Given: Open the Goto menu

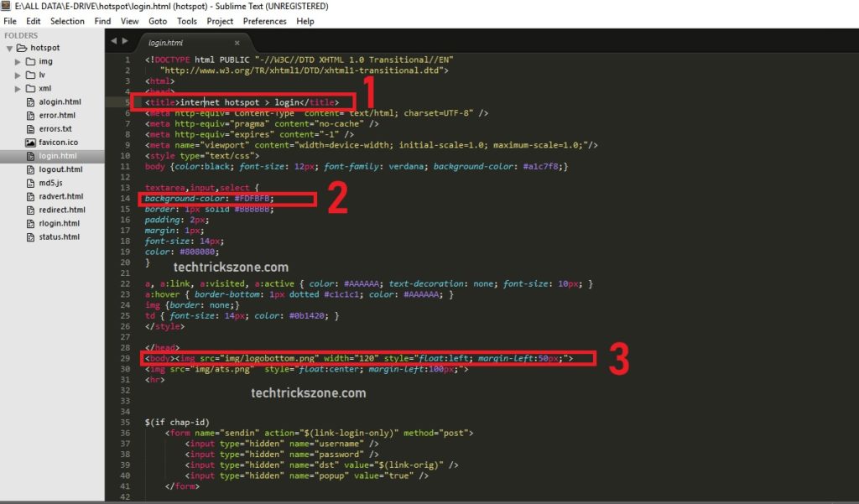Looking at the screenshot, I should (157, 21).
